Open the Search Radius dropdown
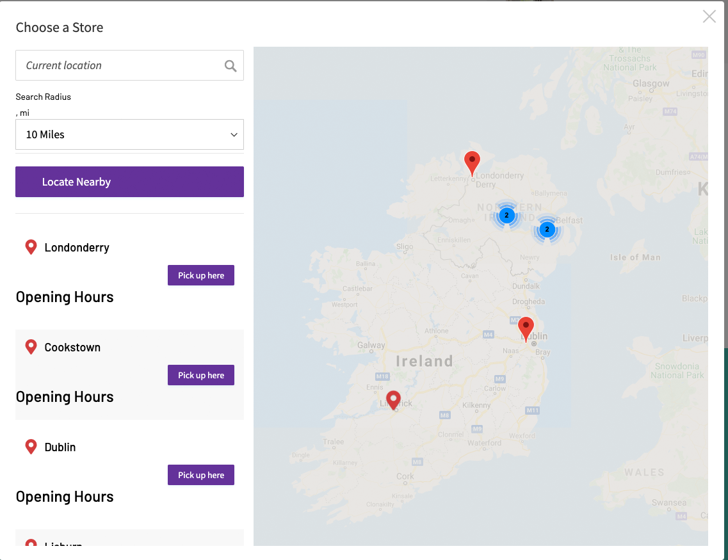This screenshot has height=560, width=728. (x=129, y=134)
